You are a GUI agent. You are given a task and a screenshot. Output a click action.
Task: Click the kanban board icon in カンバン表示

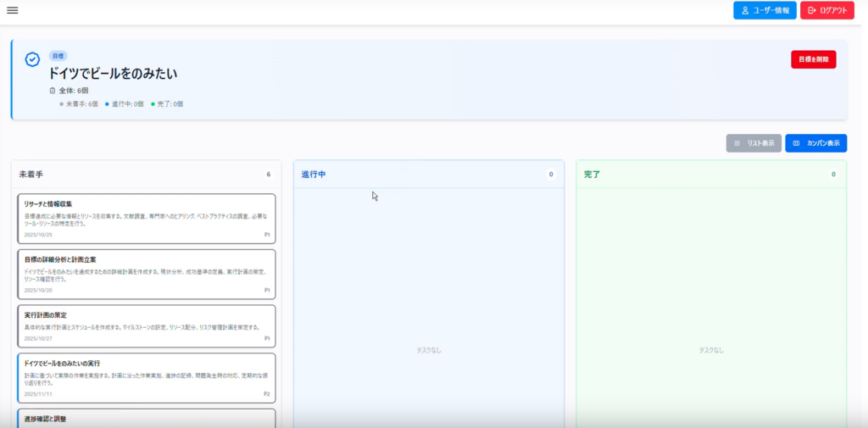[x=796, y=143]
